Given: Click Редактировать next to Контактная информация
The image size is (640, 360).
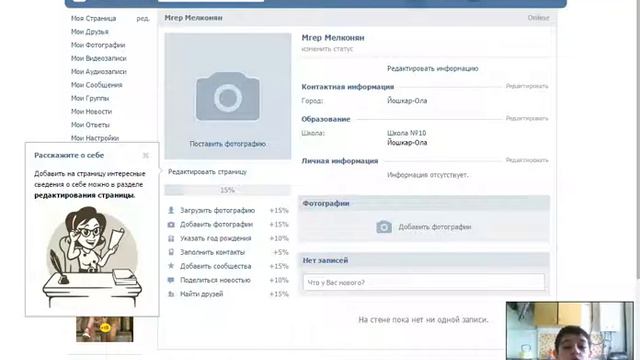Looking at the screenshot, I should (527, 86).
